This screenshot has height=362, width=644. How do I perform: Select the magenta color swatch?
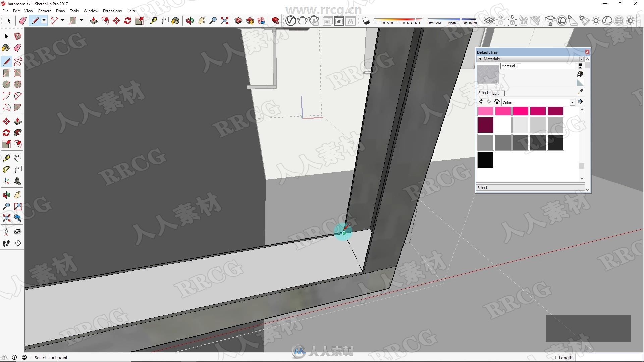(x=521, y=111)
